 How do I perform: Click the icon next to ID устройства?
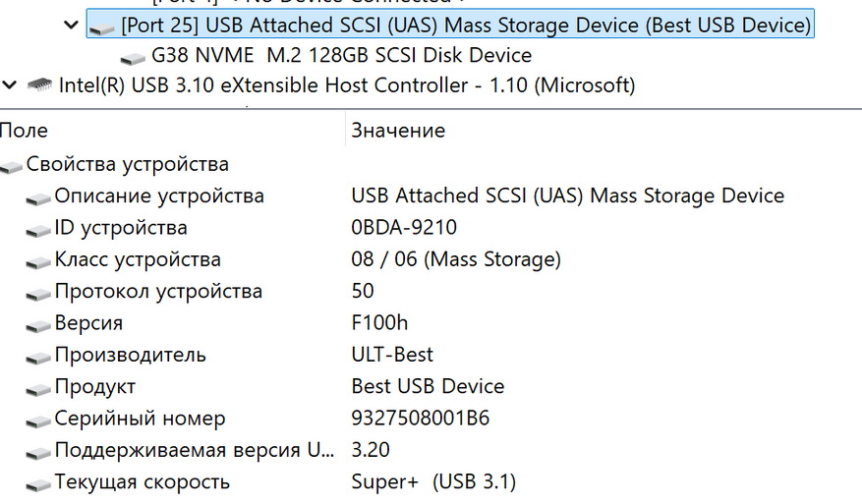pyautogui.click(x=39, y=230)
